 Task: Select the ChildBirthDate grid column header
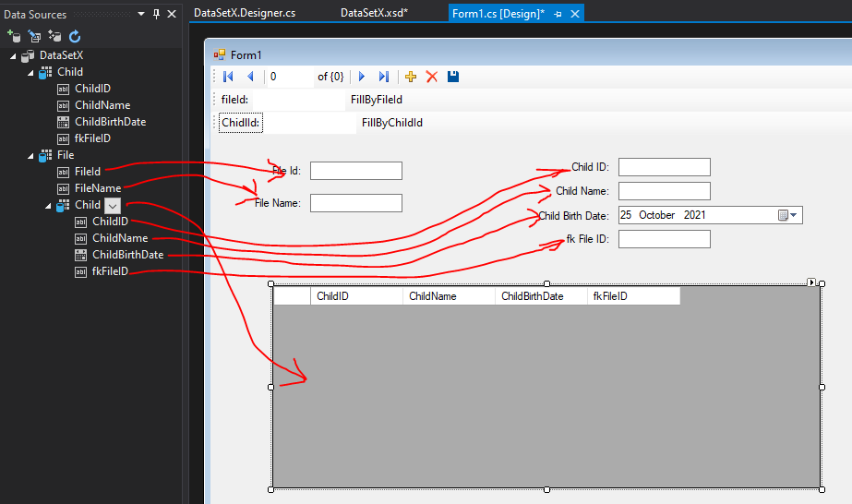[x=541, y=296]
